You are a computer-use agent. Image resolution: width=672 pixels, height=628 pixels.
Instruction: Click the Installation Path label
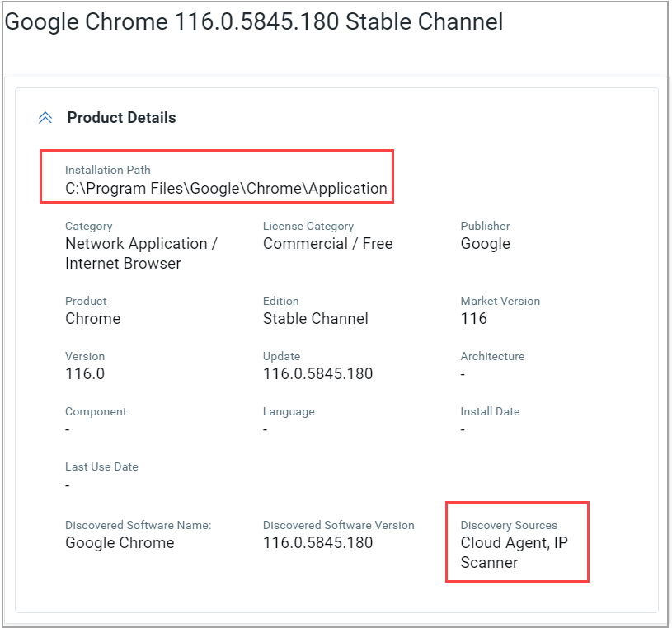click(x=107, y=170)
